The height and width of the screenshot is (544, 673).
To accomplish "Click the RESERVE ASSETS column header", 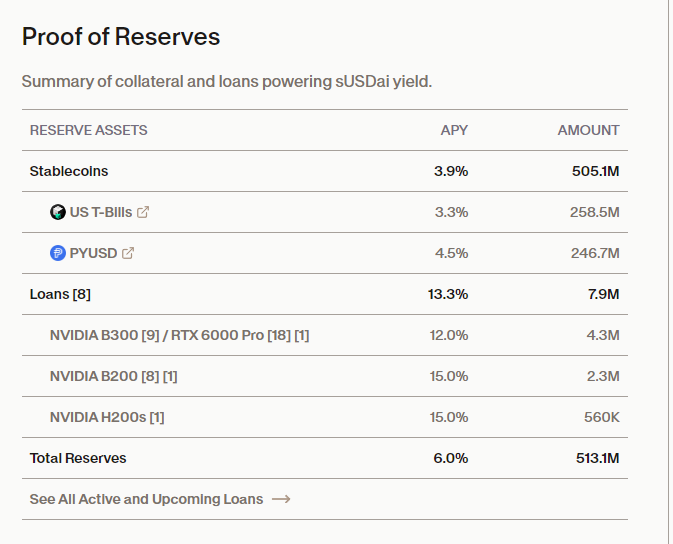I will (88, 130).
